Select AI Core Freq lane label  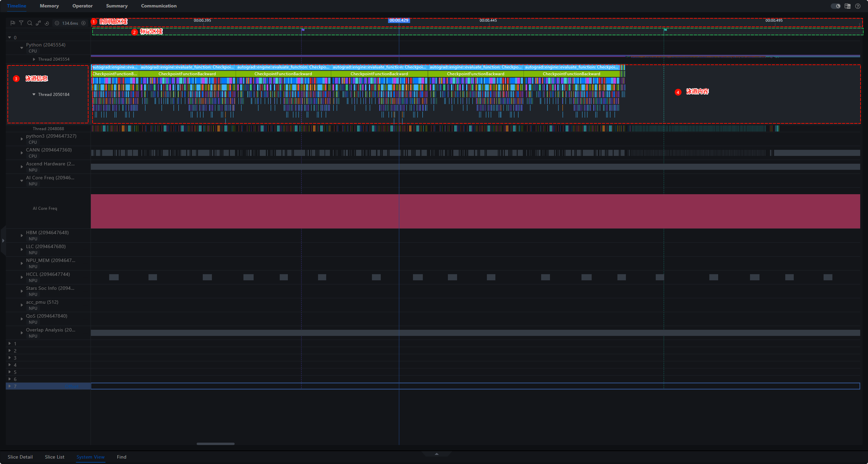point(45,208)
